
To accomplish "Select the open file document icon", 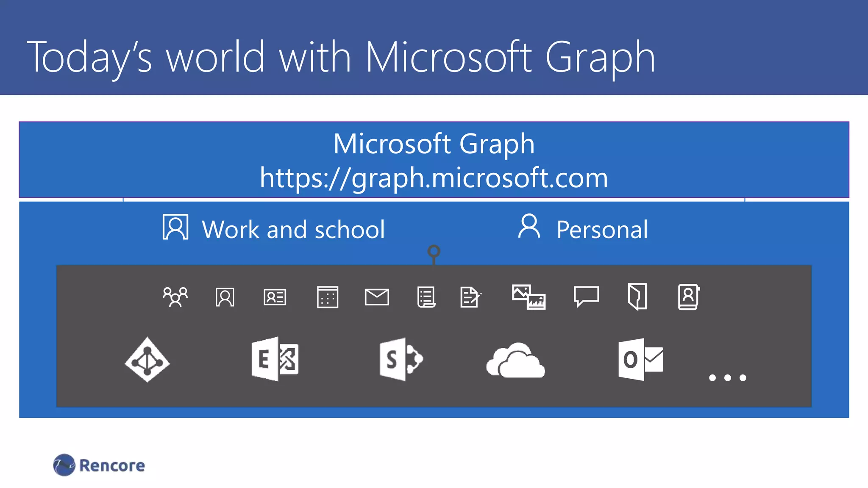I will (x=637, y=297).
